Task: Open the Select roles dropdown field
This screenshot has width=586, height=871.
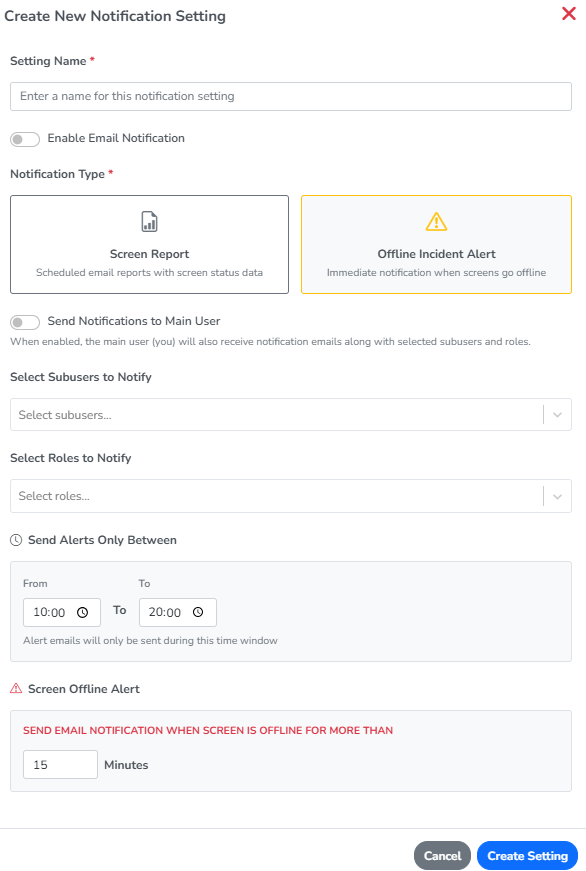Action: click(291, 496)
